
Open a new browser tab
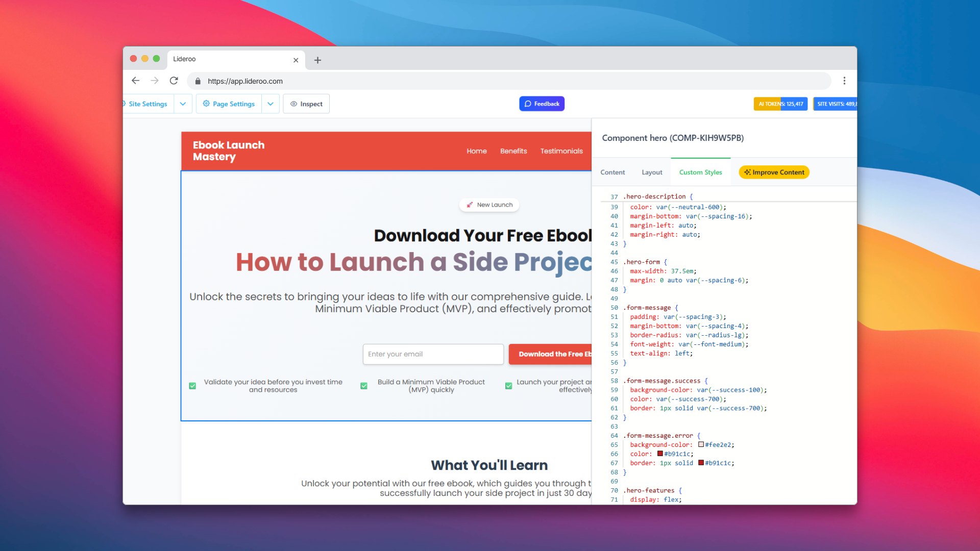pos(317,60)
